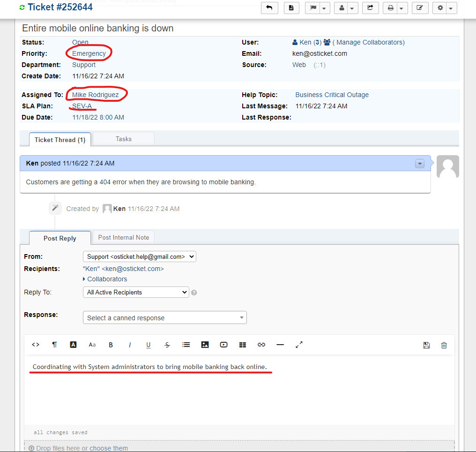Click the transfer share icon in toolbar
Screen dimensions: 476x452
(371, 8)
